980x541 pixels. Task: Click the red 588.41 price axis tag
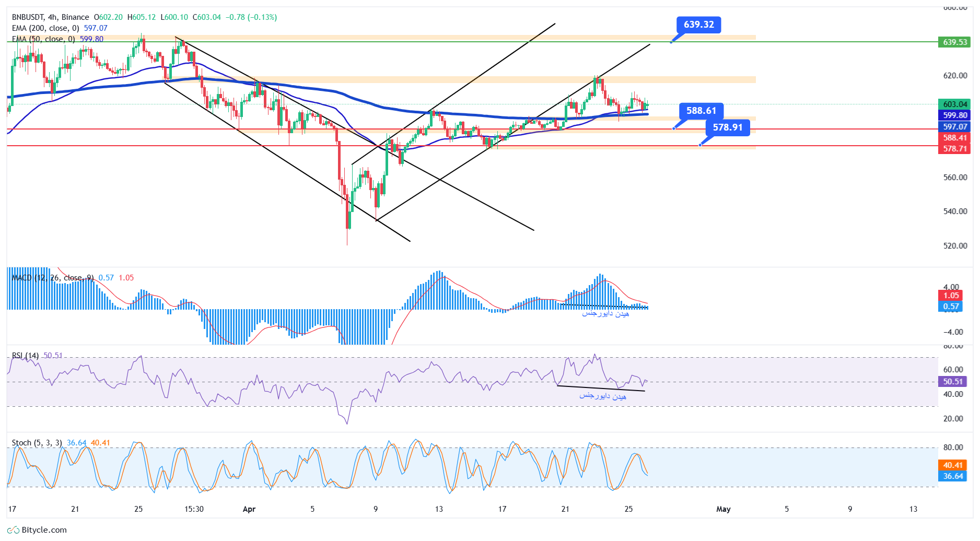[954, 138]
